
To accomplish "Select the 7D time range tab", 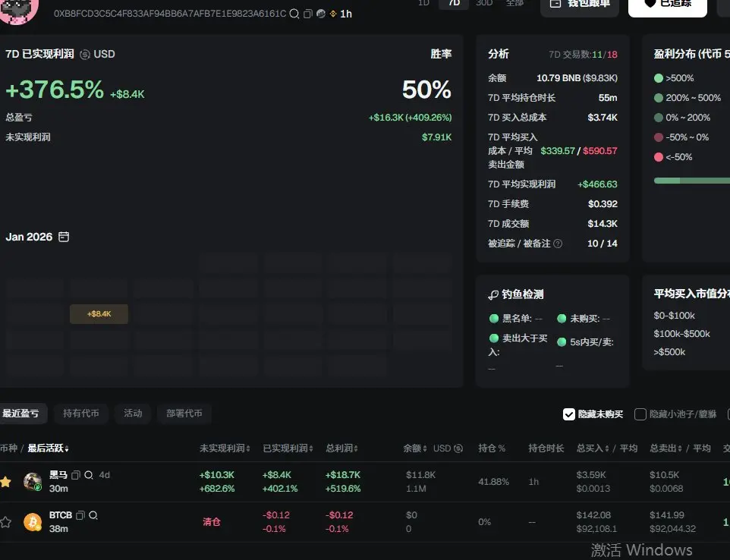I will click(x=454, y=4).
